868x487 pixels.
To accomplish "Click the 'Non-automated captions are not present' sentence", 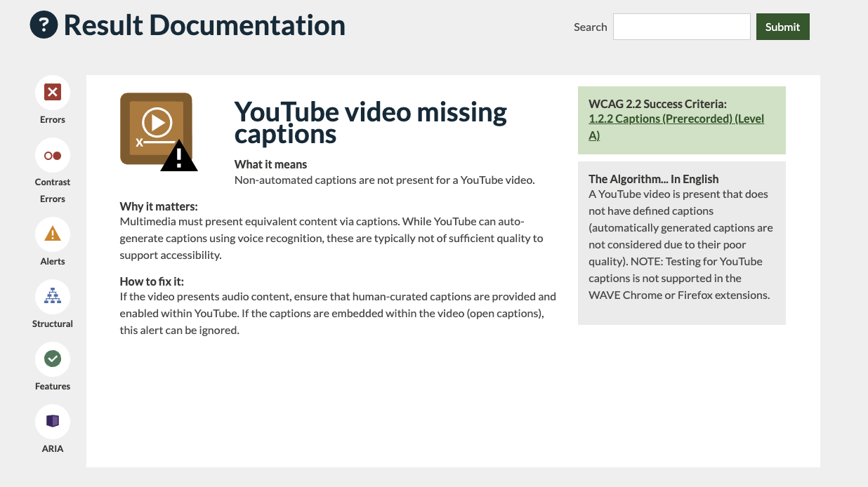I will pyautogui.click(x=385, y=180).
